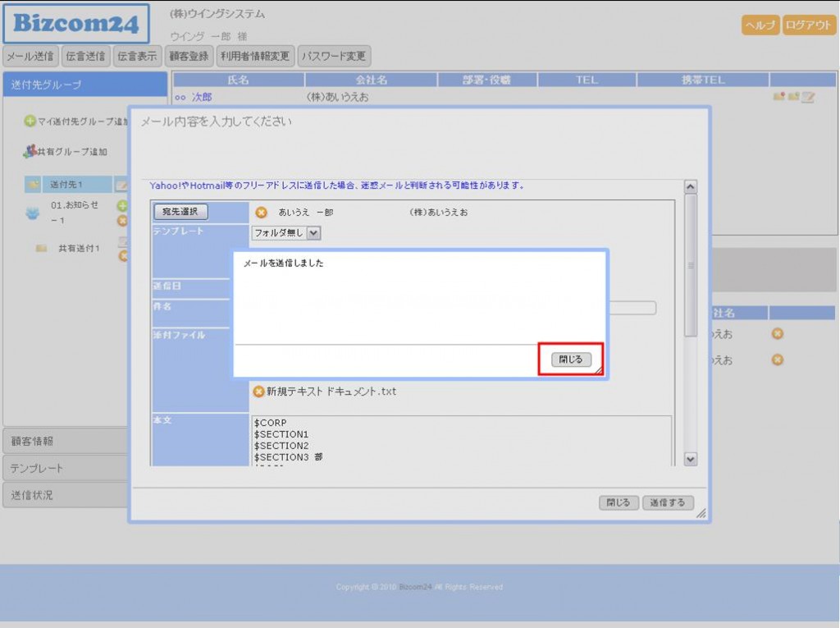Click the scroll-down arrow in the mail form
The image size is (840, 628).
point(690,460)
